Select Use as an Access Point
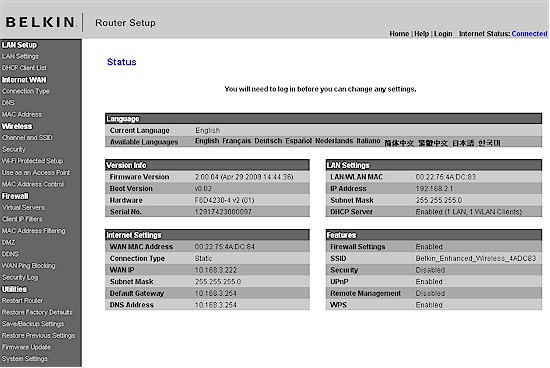The image size is (550, 368). [x=36, y=173]
